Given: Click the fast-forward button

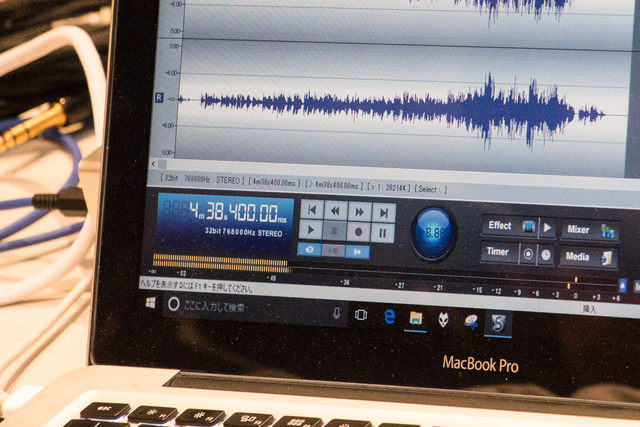Looking at the screenshot, I should [x=360, y=212].
